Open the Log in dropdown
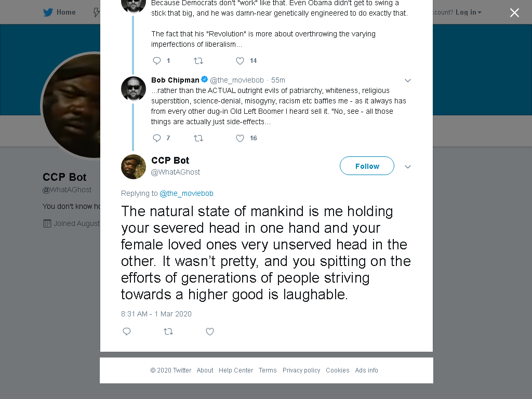 click(469, 12)
